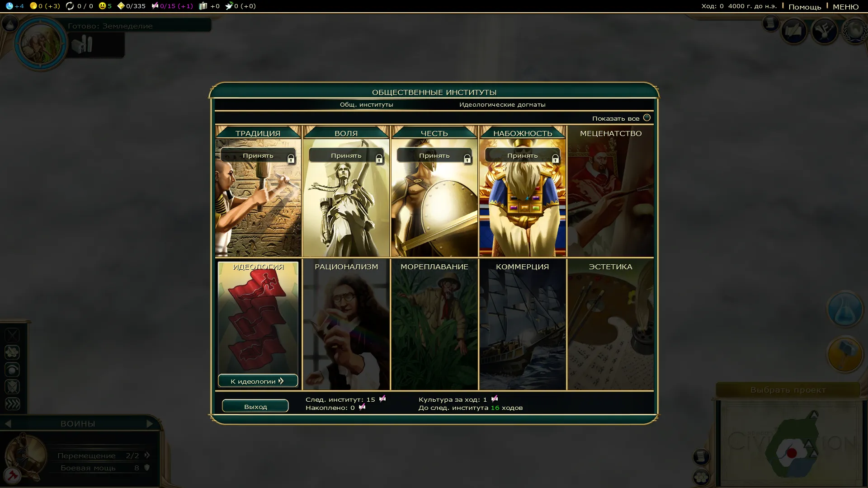Click the triple-chevron skip turn action icon
The height and width of the screenshot is (488, 868).
[12, 404]
